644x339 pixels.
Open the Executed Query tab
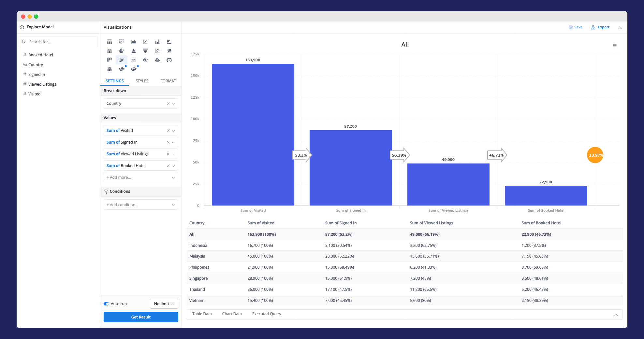click(266, 314)
